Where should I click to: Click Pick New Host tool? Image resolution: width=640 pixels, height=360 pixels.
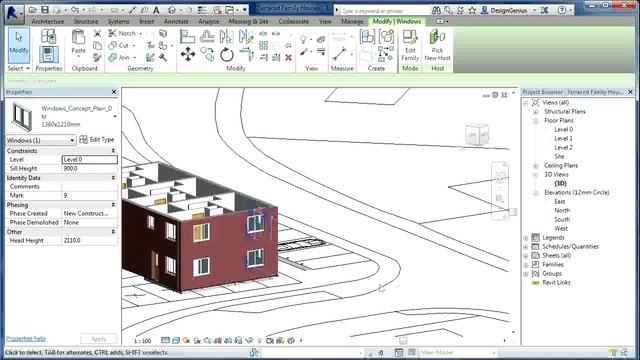pos(437,45)
